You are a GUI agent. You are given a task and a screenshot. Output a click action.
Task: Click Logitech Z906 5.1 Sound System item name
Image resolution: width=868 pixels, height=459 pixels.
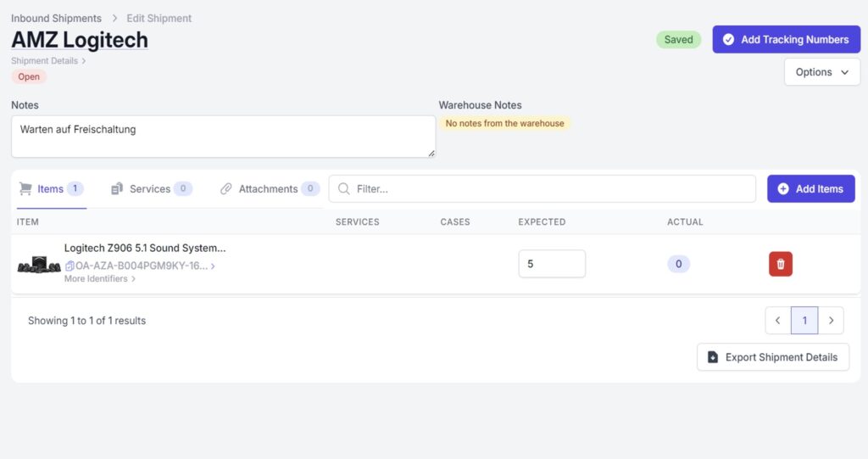[145, 248]
